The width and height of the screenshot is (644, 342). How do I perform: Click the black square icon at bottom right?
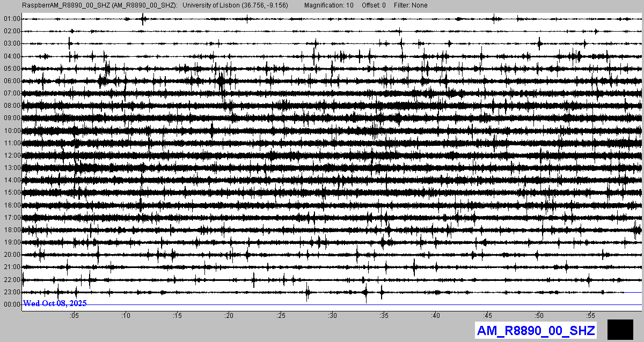[620, 329]
